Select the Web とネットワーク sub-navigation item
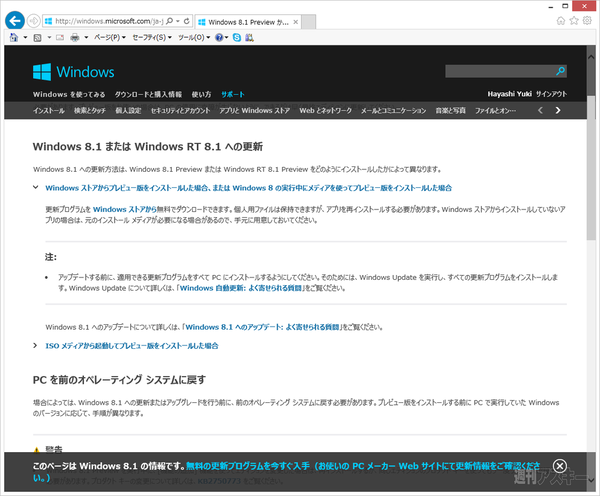The image size is (600, 496). click(325, 111)
